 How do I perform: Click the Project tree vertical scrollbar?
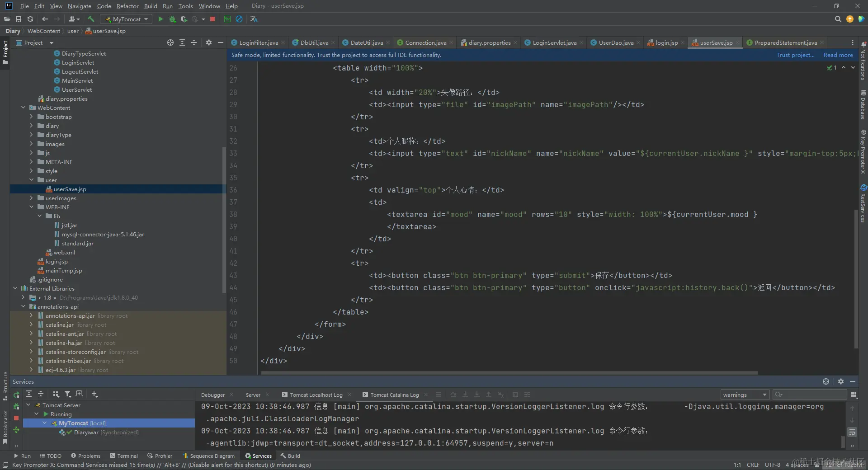[224, 219]
